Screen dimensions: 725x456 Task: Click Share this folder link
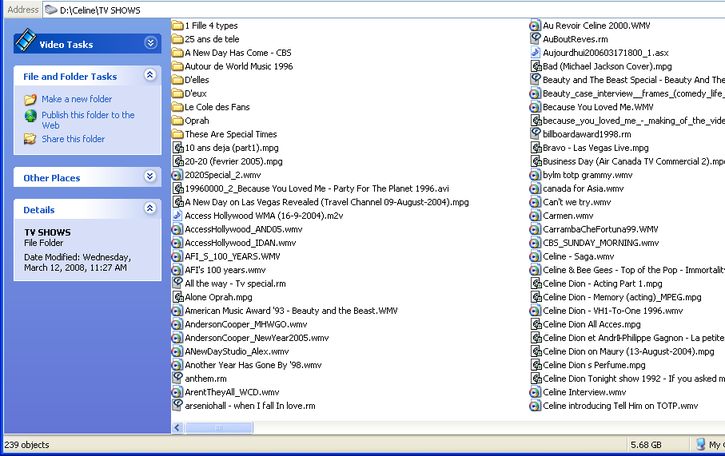[x=73, y=139]
